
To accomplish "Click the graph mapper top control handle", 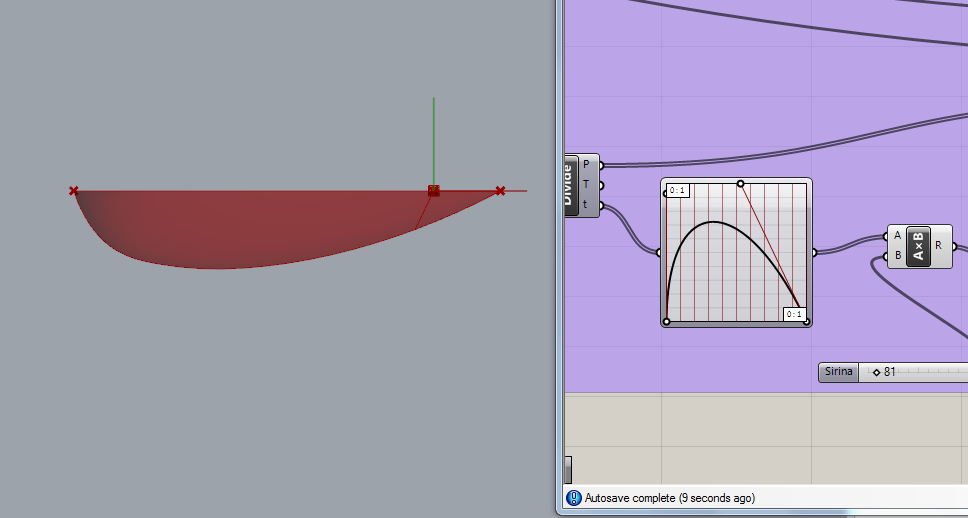I will pos(740,183).
